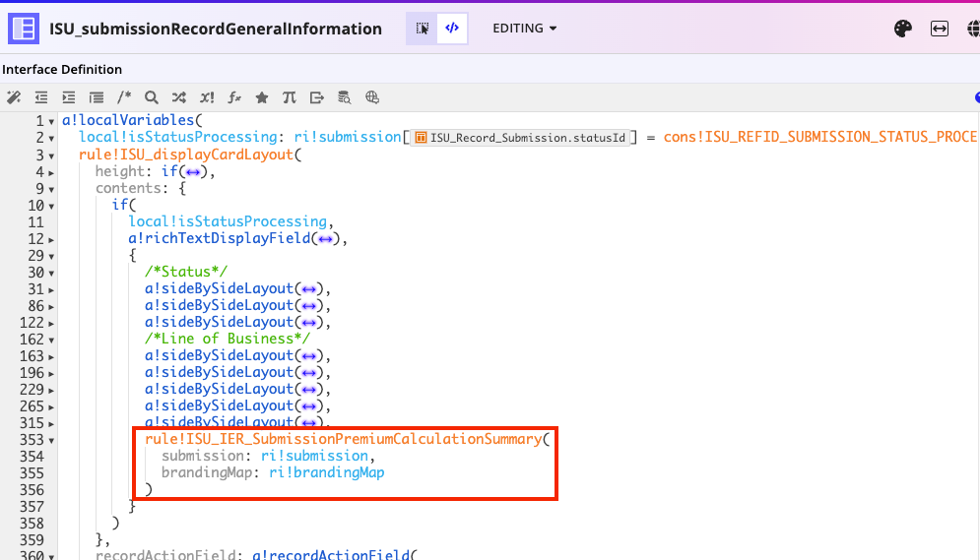Unfold the collapsed marker in height: if()
This screenshot has width=980, height=560.
tap(193, 172)
